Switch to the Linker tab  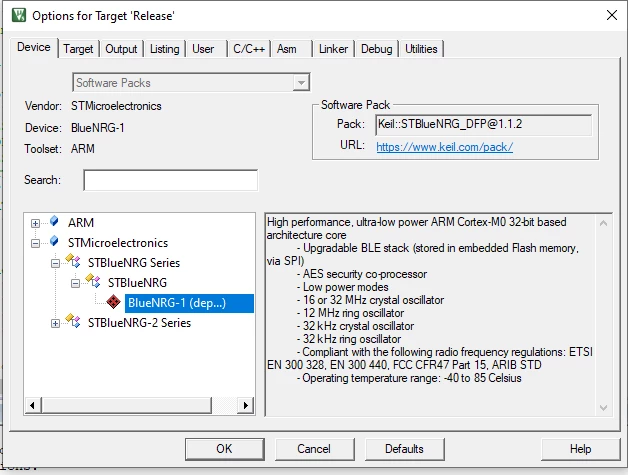click(x=333, y=49)
